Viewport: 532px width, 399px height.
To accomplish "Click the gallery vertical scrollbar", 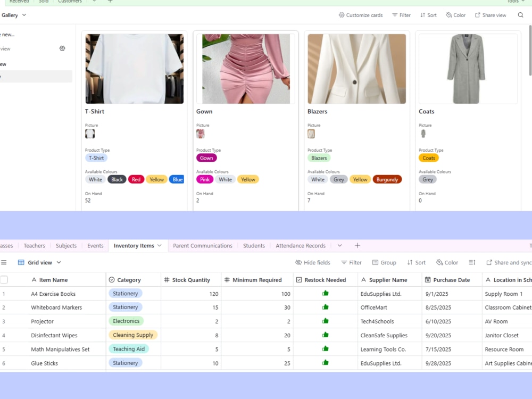I will click(x=530, y=51).
